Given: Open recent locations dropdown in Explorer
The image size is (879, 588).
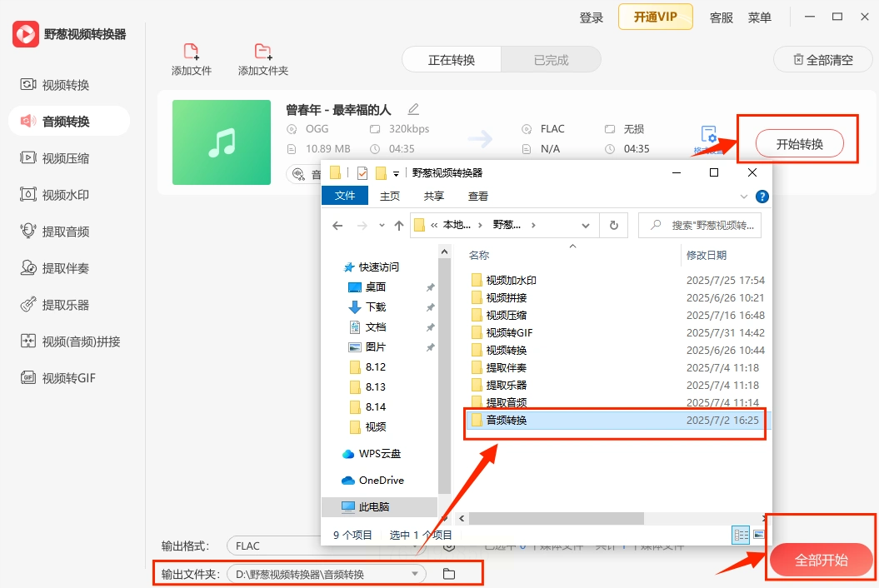Looking at the screenshot, I should (382, 226).
